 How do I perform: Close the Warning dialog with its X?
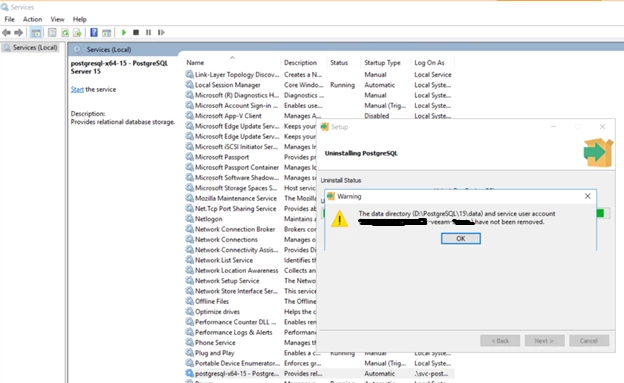pos(587,196)
